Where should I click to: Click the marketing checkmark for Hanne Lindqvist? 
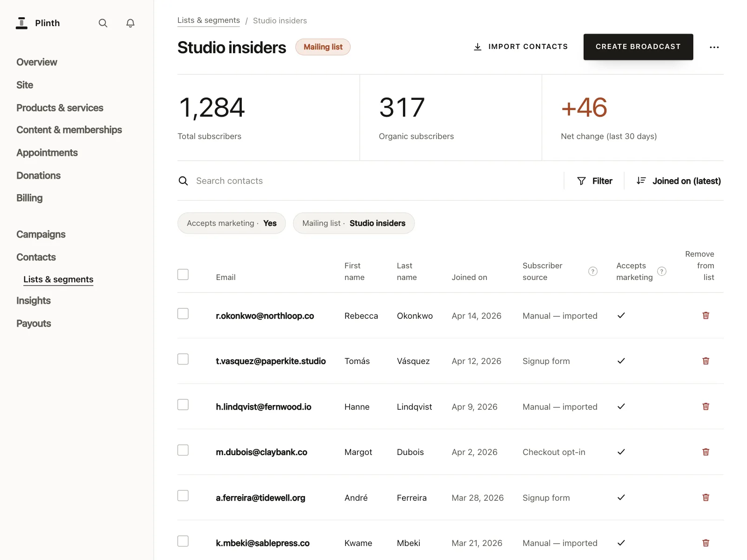click(621, 406)
